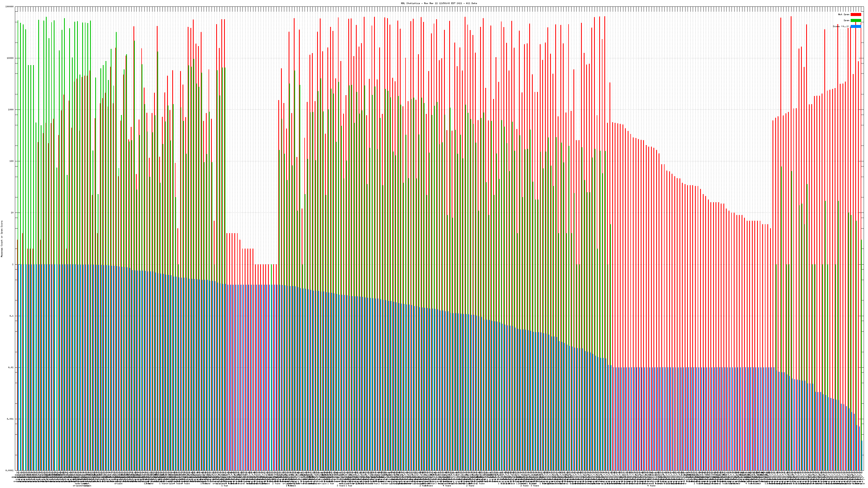
Task: Click the RBL Statistics chart title
Action: [439, 3]
